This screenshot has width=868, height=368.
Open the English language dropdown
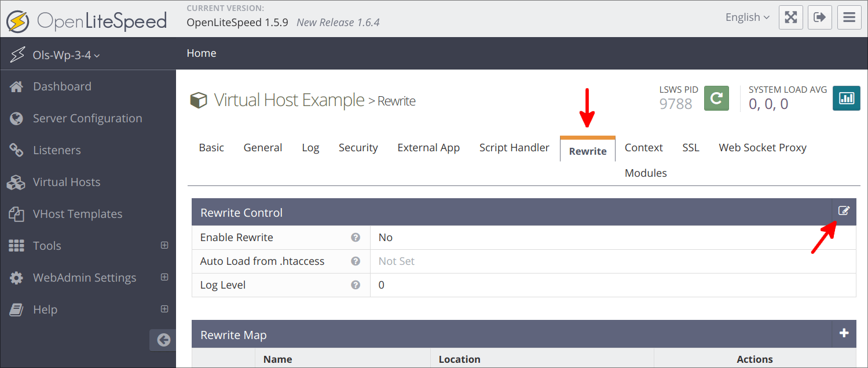(747, 17)
